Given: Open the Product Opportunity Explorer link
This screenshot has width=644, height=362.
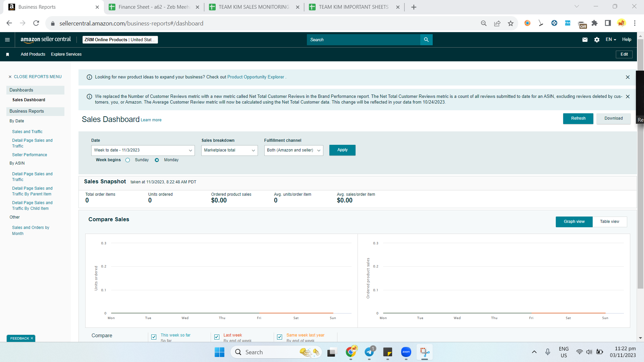Looking at the screenshot, I should [256, 77].
